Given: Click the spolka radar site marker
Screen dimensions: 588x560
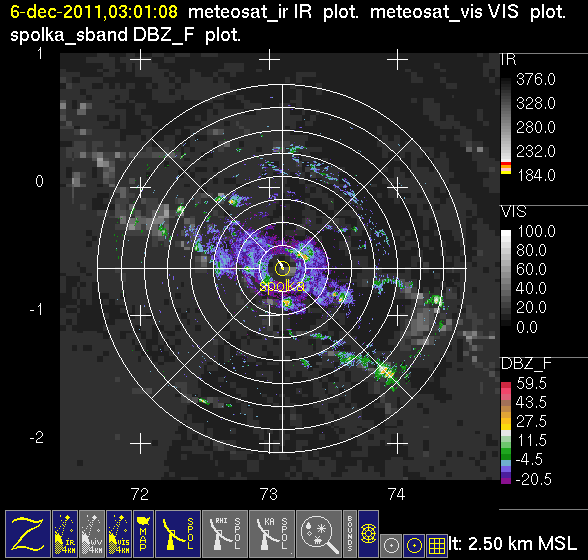Looking at the screenshot, I should tap(282, 268).
